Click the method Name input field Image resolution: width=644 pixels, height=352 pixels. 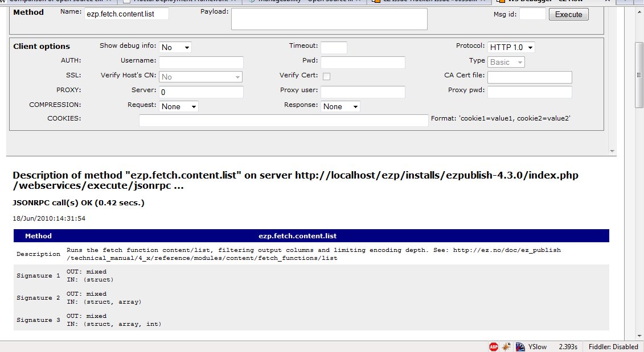(x=126, y=14)
